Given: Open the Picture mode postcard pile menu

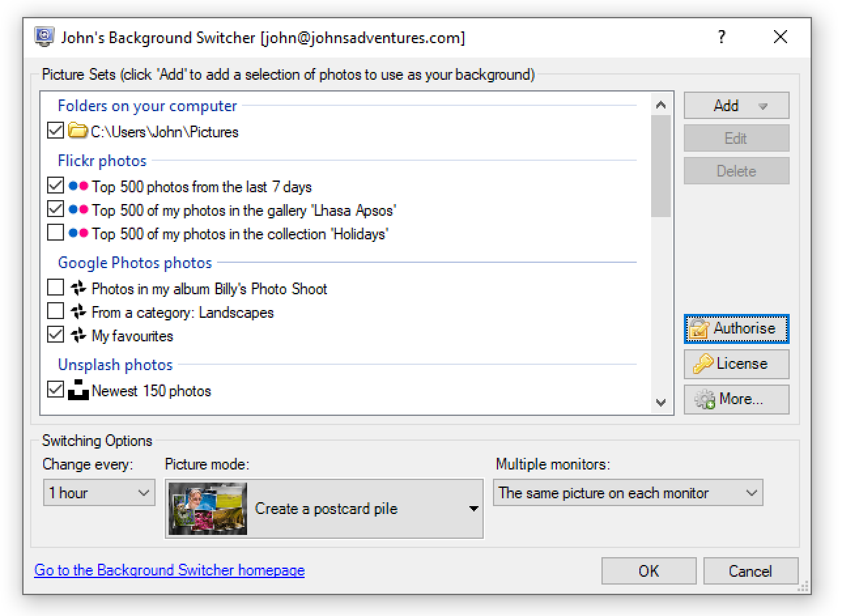Looking at the screenshot, I should (x=324, y=509).
